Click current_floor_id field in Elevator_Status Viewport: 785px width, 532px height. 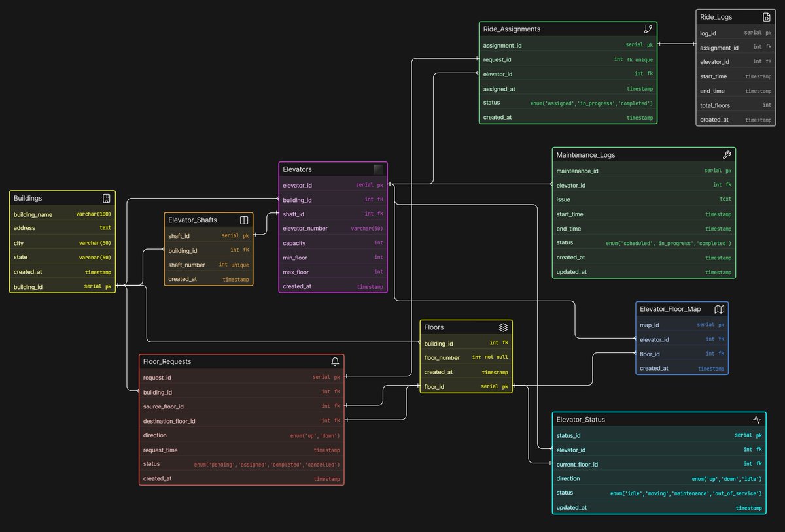[x=659, y=464]
